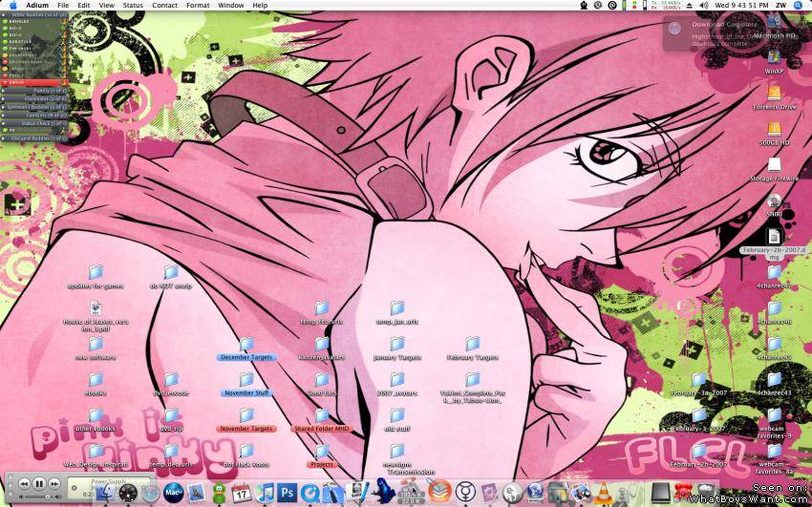Image resolution: width=812 pixels, height=507 pixels.
Task: Open the Adium application menu
Action: tap(37, 5)
